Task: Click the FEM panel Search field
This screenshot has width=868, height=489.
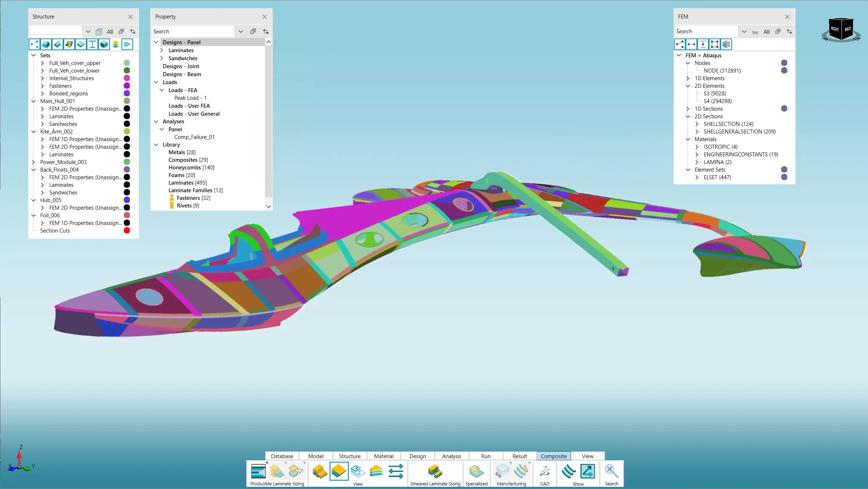Action: click(x=706, y=32)
